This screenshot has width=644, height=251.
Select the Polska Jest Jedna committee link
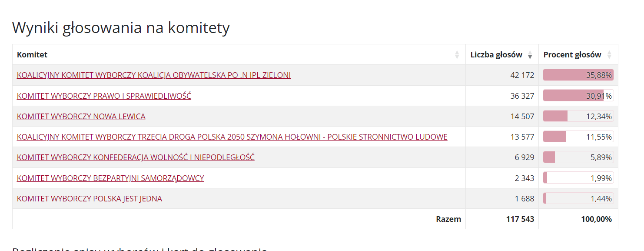point(90,199)
